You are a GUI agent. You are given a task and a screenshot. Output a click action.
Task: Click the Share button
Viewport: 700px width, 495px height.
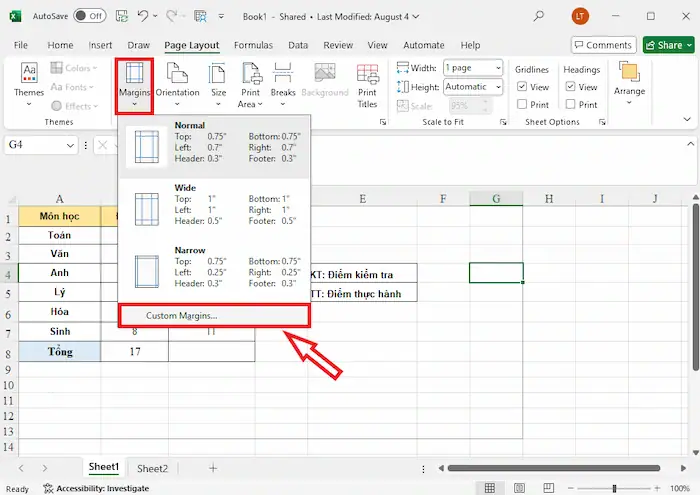[x=669, y=45]
